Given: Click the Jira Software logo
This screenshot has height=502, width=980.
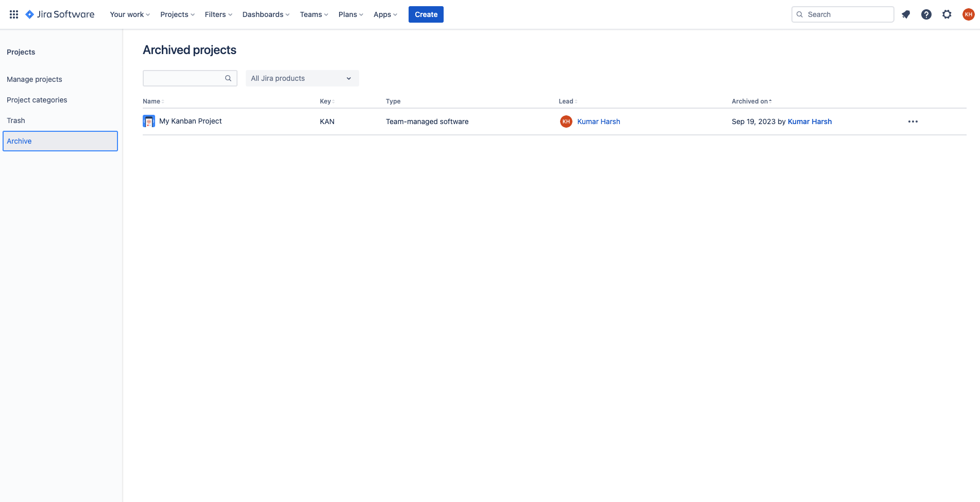Looking at the screenshot, I should click(60, 14).
